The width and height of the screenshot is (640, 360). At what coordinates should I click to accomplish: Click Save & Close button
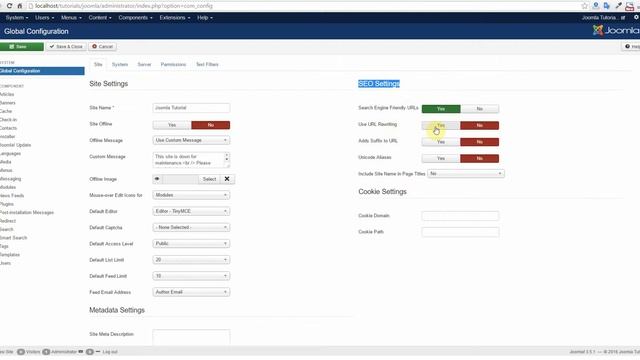pos(66,47)
